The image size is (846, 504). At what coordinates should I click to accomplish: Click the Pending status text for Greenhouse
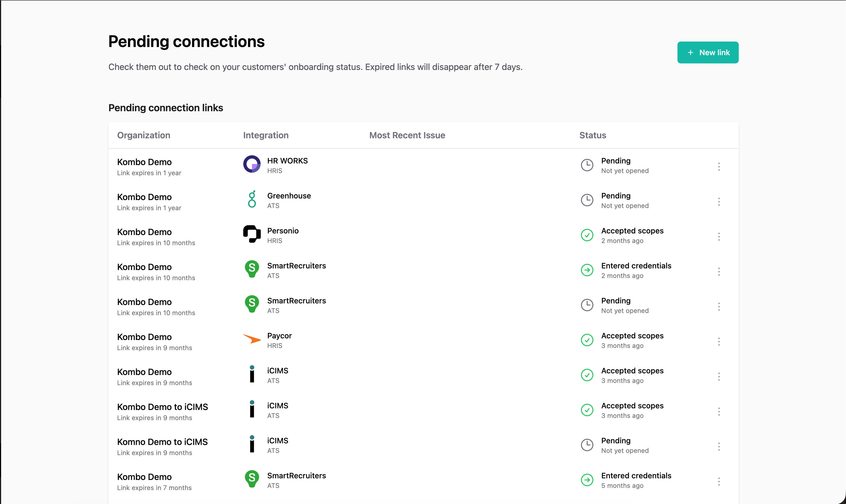click(616, 196)
